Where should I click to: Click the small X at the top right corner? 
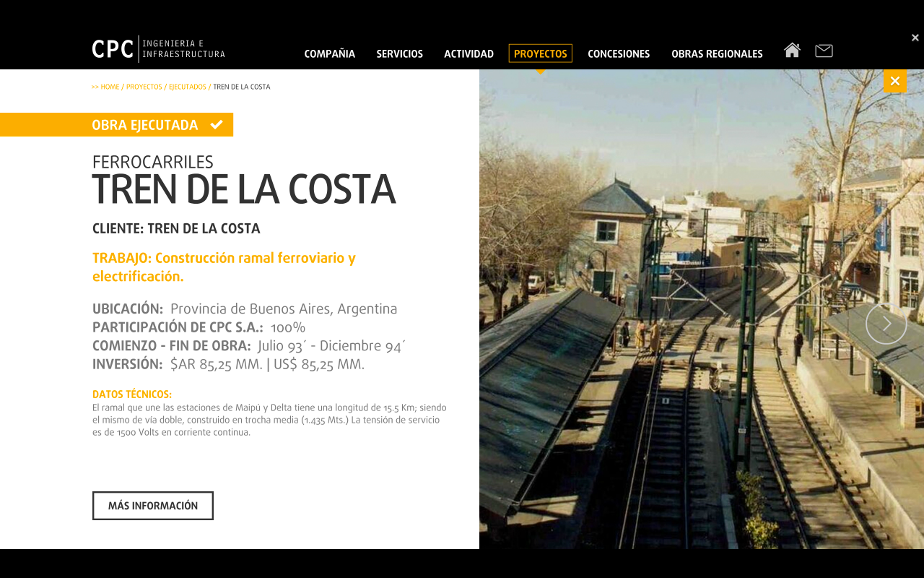tap(915, 38)
